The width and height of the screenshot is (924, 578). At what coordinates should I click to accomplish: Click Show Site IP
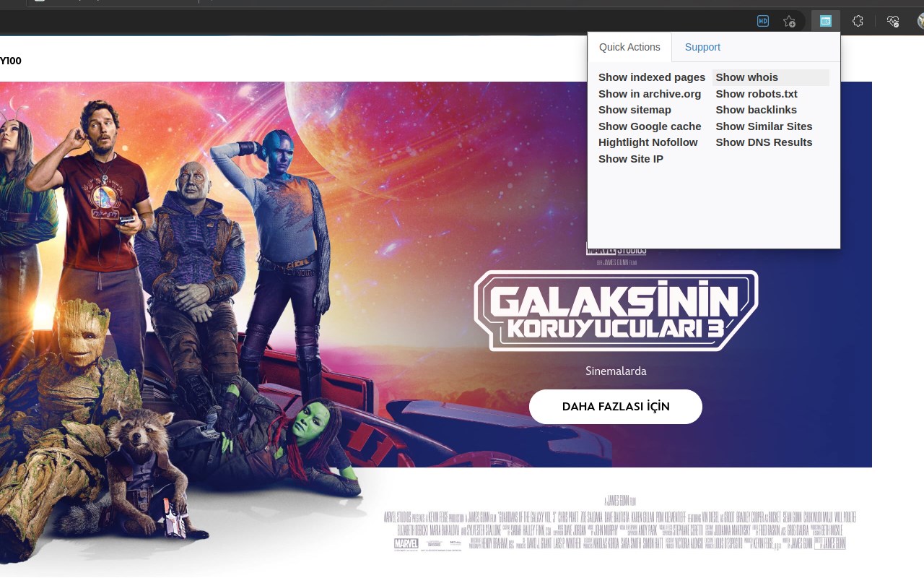pyautogui.click(x=630, y=159)
